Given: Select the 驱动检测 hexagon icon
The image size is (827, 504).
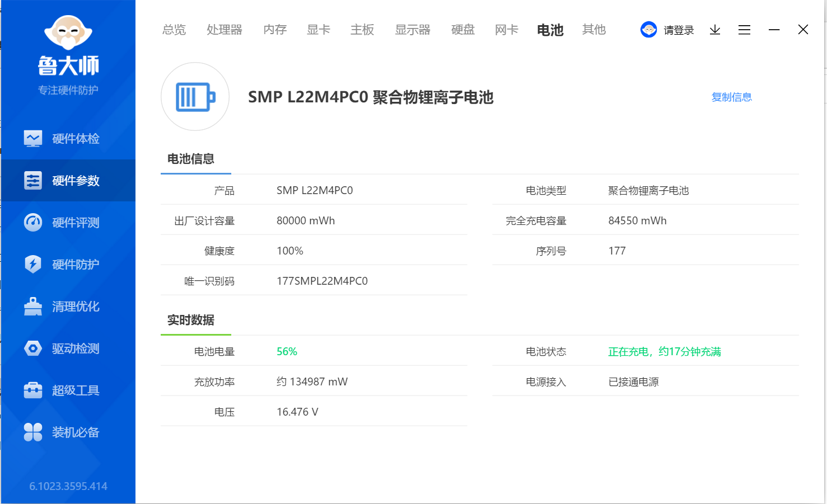Looking at the screenshot, I should (x=33, y=348).
